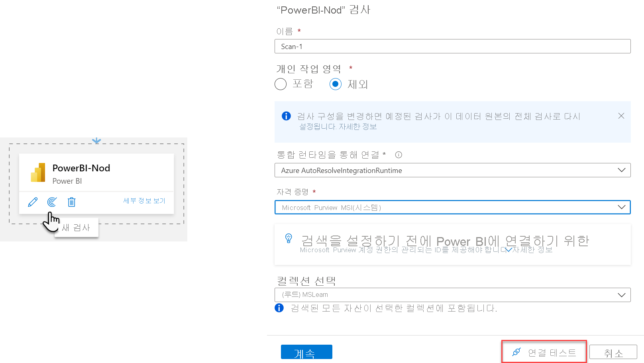Select the 제외 radio option
The height and width of the screenshot is (363, 644).
(x=336, y=84)
